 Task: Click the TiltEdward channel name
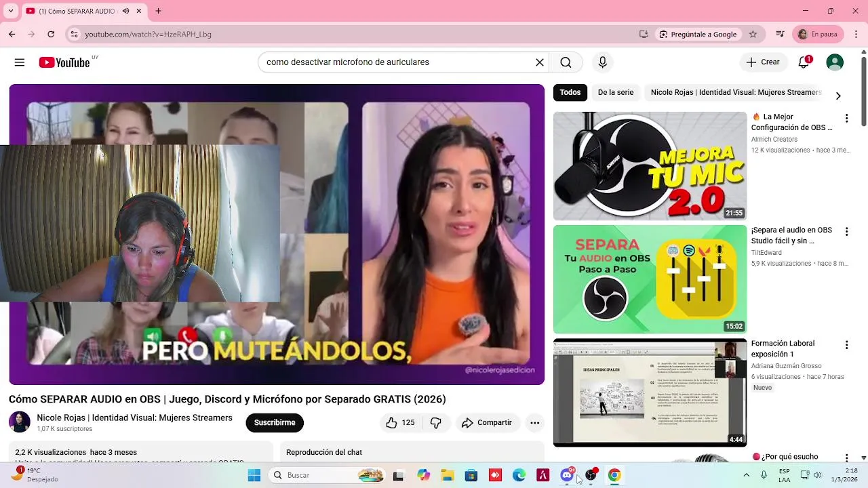766,252
